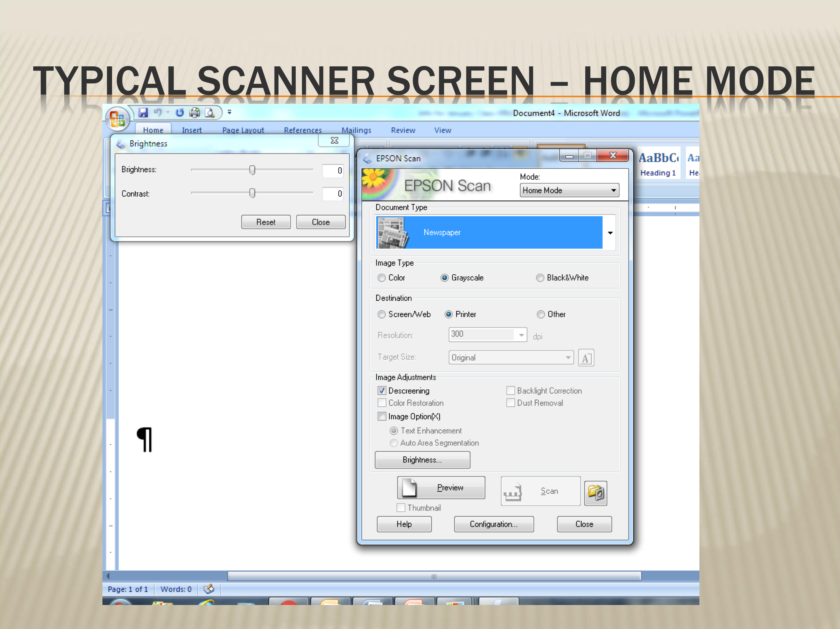Click the Office button in Word
This screenshot has height=629, width=840.
point(118,118)
